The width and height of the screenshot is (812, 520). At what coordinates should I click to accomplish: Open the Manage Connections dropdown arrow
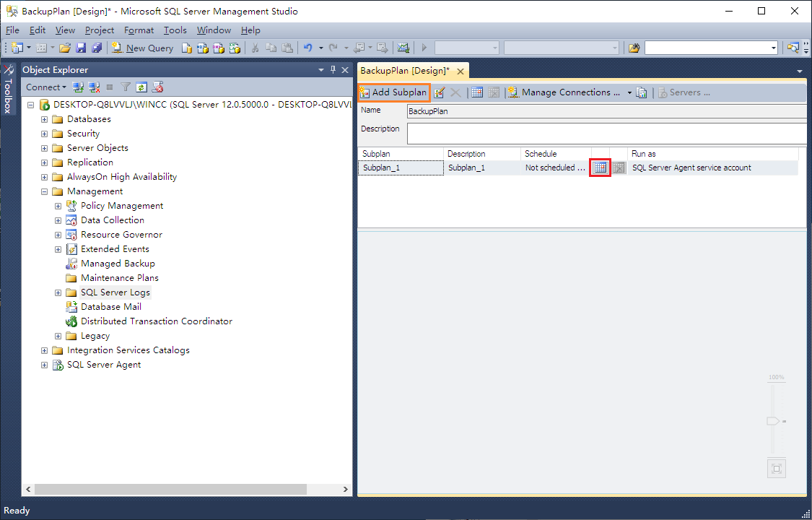click(x=629, y=92)
